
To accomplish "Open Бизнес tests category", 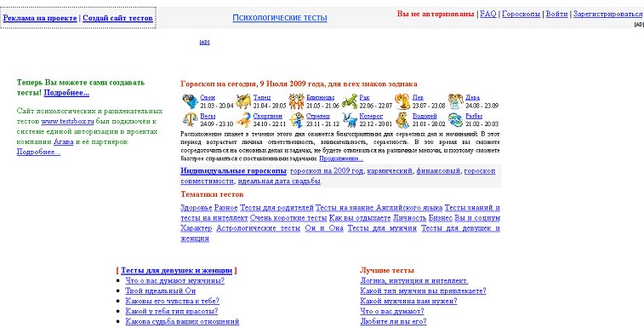I will pyautogui.click(x=441, y=218).
